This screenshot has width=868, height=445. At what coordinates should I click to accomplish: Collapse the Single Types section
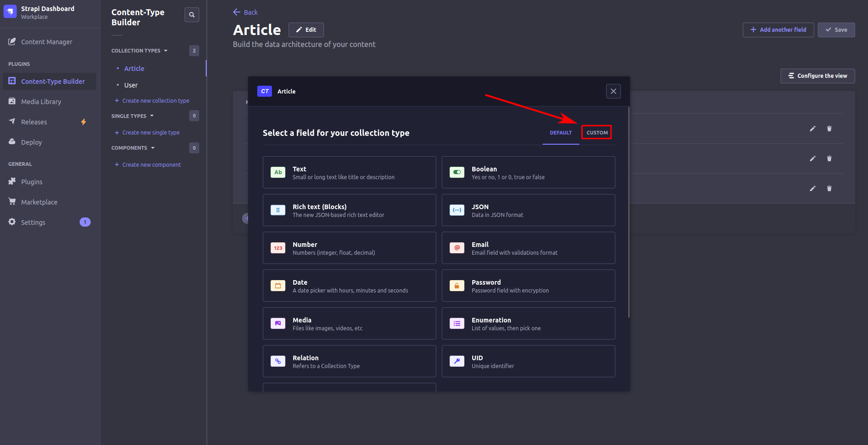(133, 116)
